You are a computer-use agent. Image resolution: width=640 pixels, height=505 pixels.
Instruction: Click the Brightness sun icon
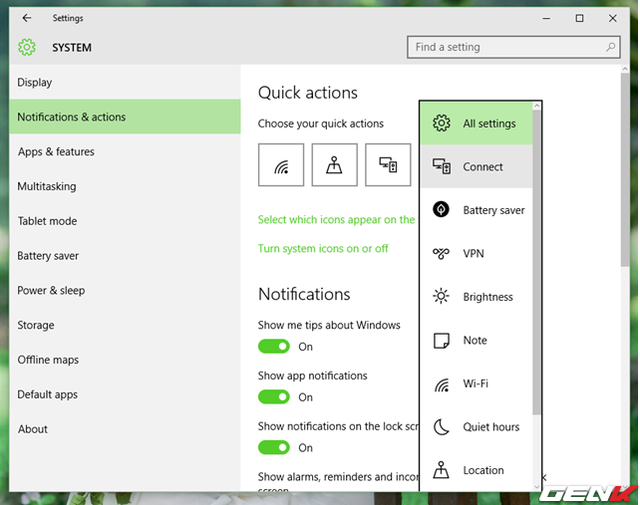pyautogui.click(x=441, y=296)
